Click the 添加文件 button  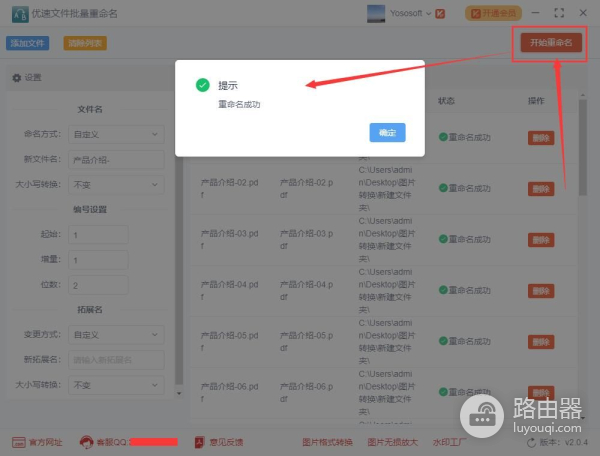(28, 43)
